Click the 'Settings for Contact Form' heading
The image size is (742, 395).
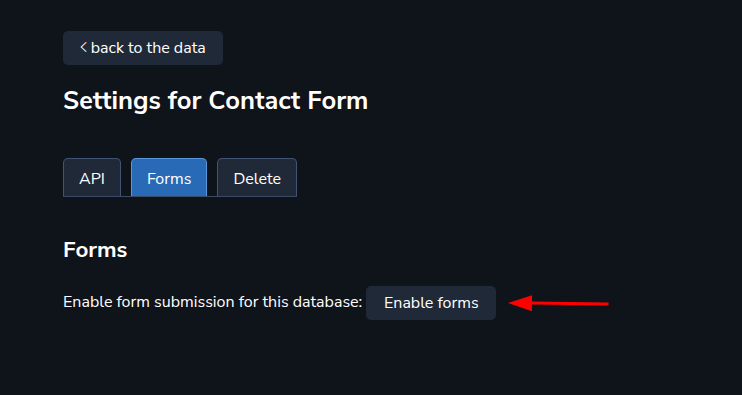click(215, 101)
